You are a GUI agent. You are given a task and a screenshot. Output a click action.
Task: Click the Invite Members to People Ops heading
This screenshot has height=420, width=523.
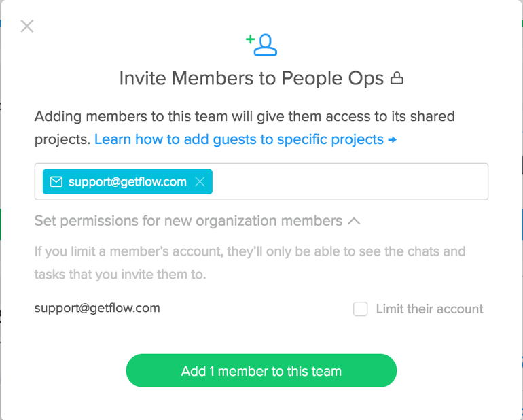click(261, 78)
